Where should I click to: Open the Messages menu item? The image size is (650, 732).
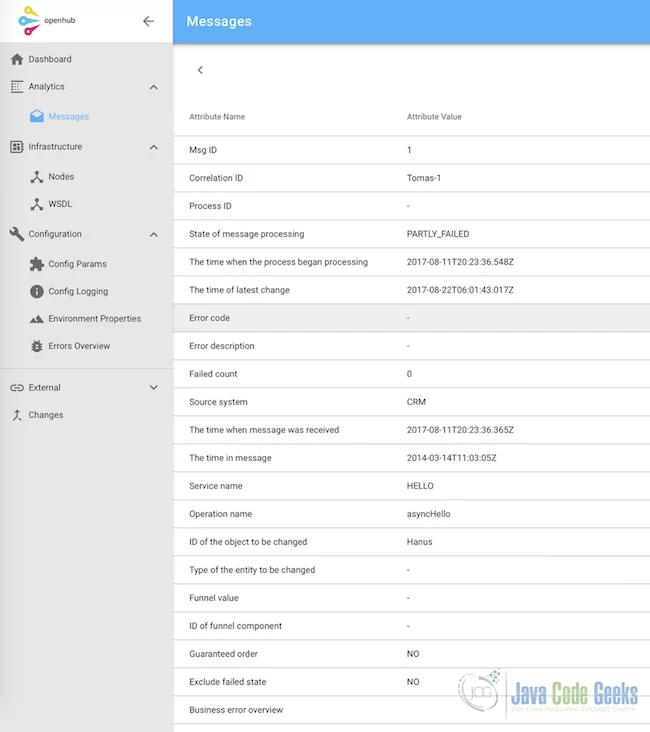pos(69,117)
